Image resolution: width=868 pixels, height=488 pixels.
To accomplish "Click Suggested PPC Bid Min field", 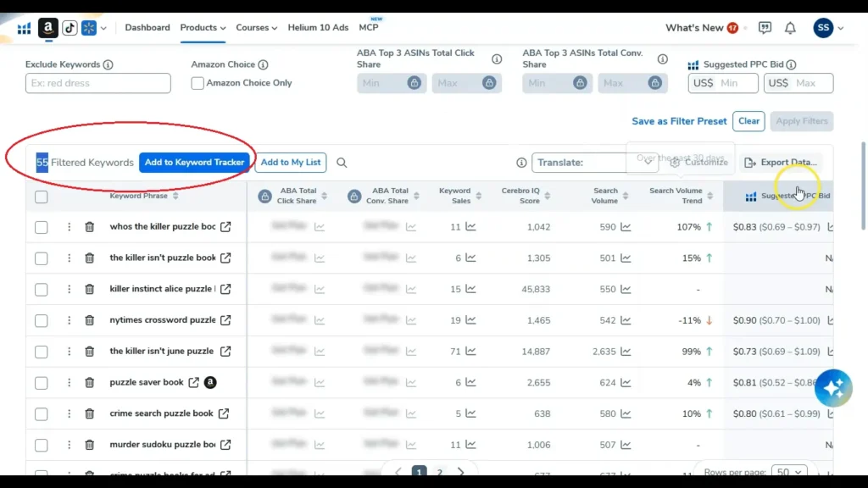I will (x=723, y=83).
